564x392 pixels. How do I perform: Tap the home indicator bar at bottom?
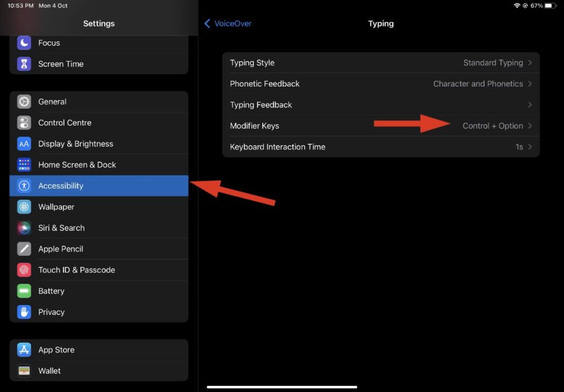(x=282, y=387)
